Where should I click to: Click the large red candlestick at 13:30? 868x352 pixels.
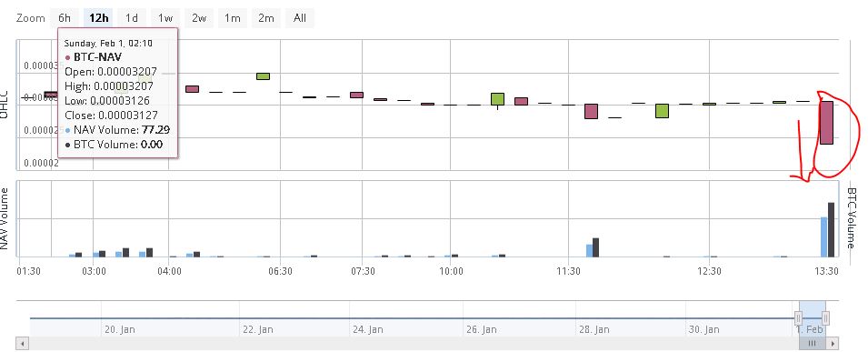826,123
